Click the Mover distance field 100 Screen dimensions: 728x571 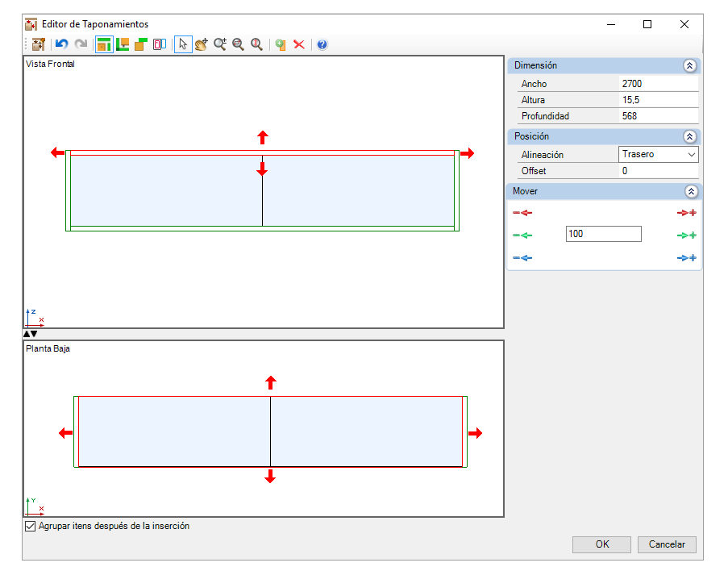click(604, 234)
